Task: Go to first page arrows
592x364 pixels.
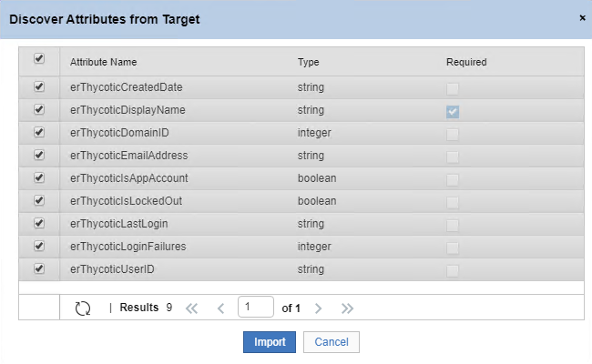Action: click(192, 308)
